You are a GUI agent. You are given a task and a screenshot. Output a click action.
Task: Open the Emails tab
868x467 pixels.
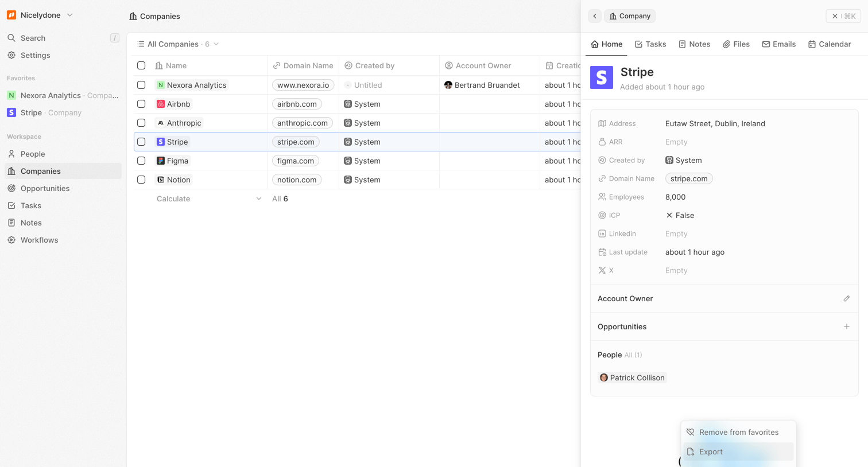tap(778, 44)
